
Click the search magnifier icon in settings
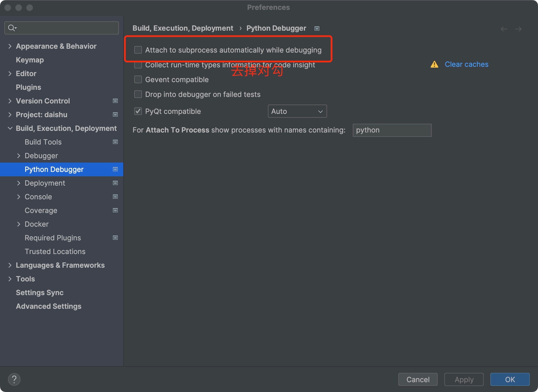pyautogui.click(x=12, y=28)
